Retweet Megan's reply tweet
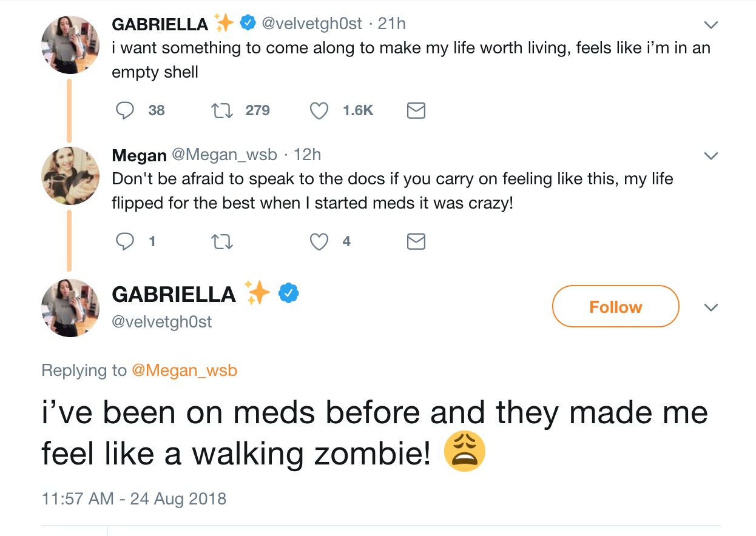 click(223, 242)
